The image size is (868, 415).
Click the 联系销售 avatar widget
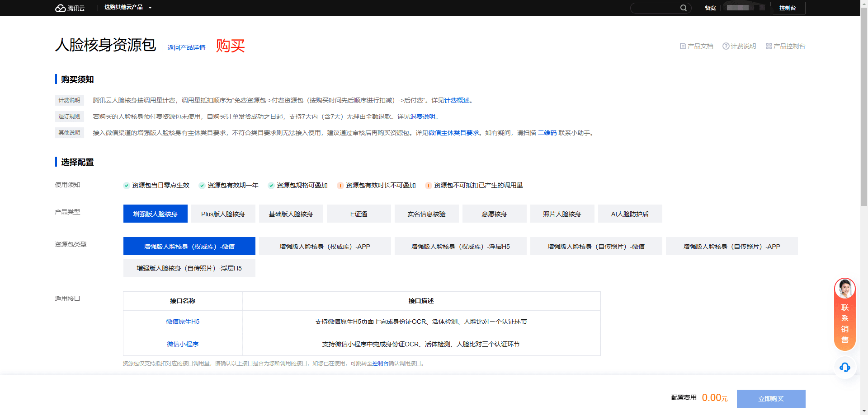[844, 314]
